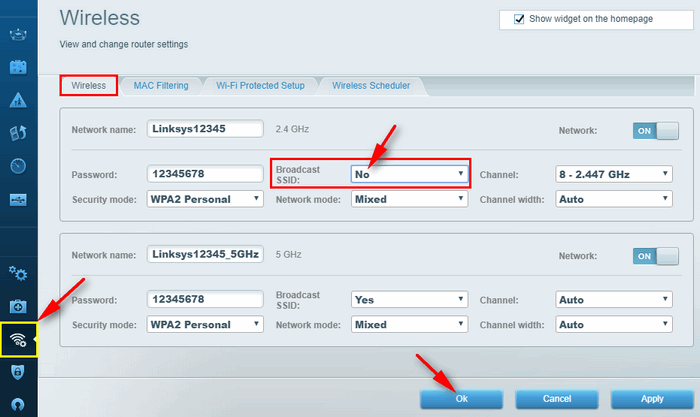The width and height of the screenshot is (700, 417).
Task: Click the Ok button
Action: coord(461,398)
